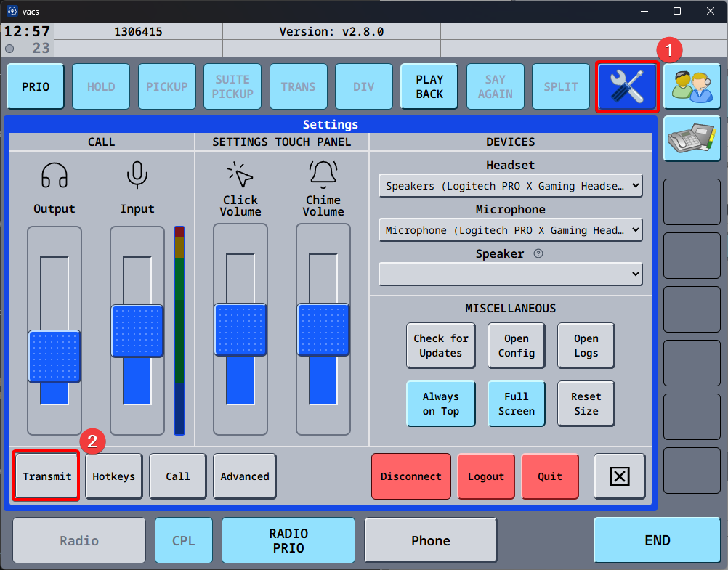Click the headphones Output icon
Screen dimensions: 728x570
(54, 175)
